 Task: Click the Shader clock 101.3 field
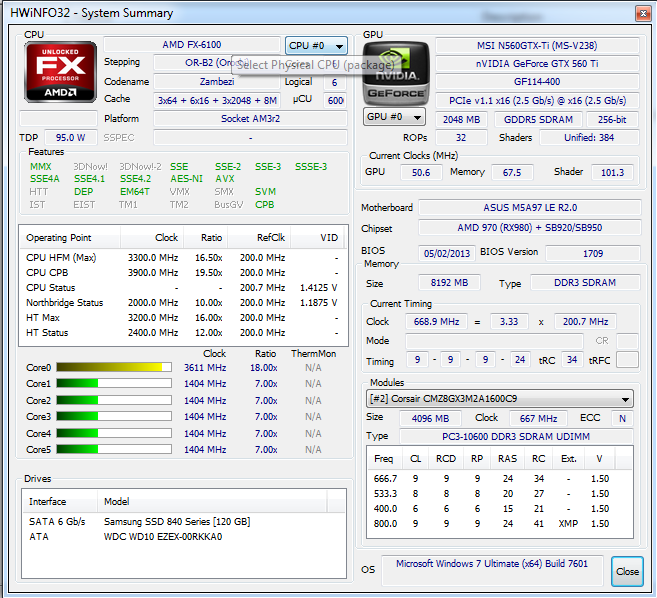tap(612, 172)
